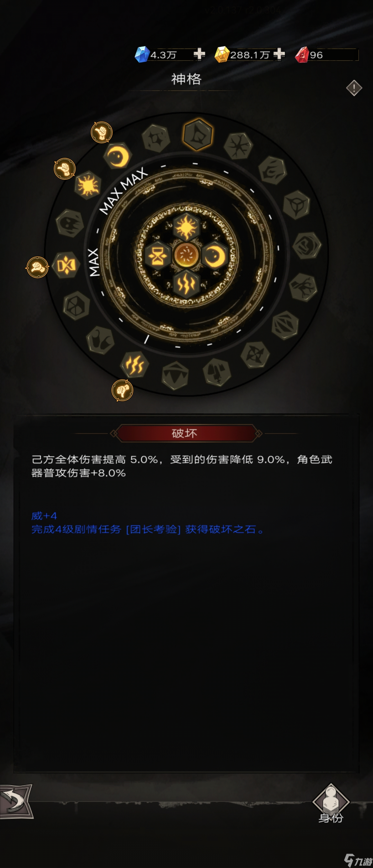Toggle thumbs-down badge near flame rune
This screenshot has width=373, height=868.
point(122,390)
